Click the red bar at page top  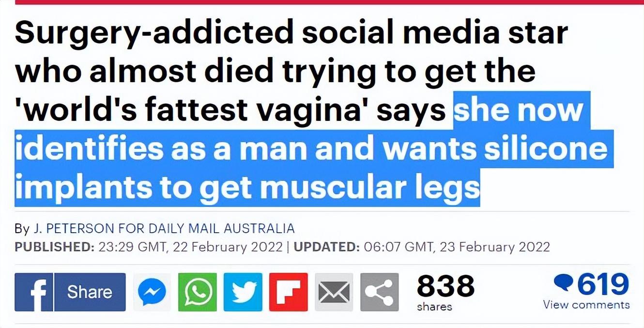(x=322, y=2)
